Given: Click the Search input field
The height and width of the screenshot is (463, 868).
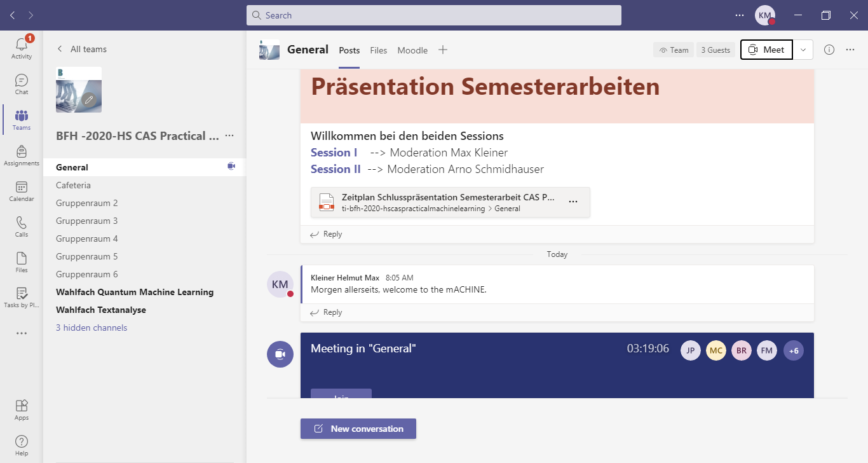Looking at the screenshot, I should (x=434, y=15).
